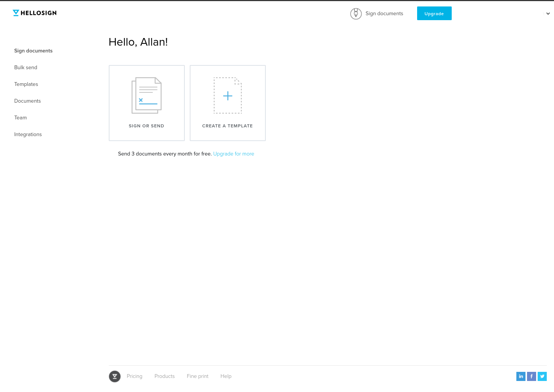Open Integrations in the sidebar

click(x=28, y=134)
